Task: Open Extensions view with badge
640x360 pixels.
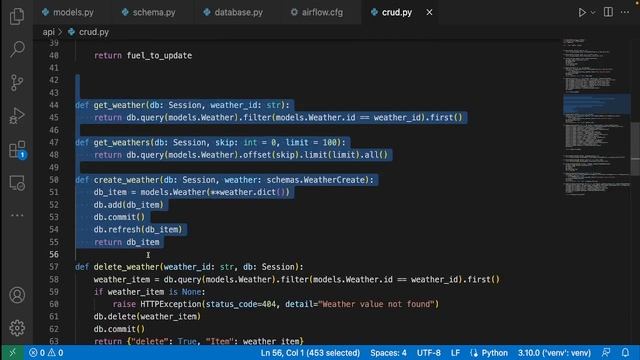Action: 18,150
